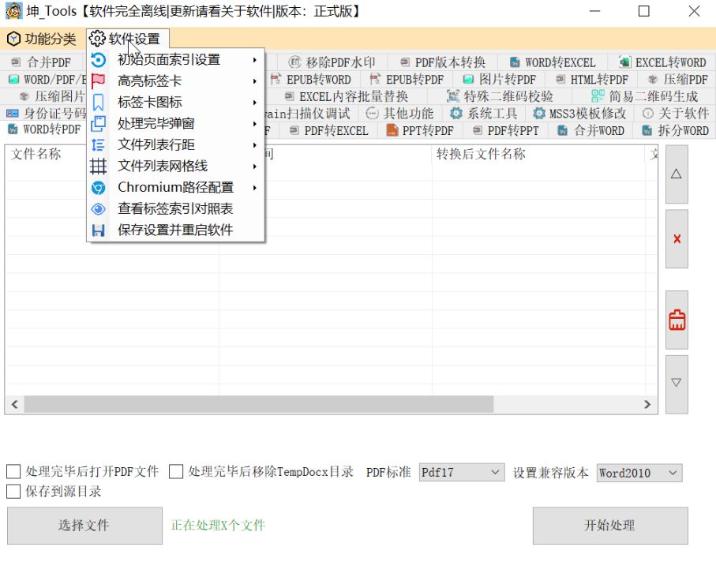Expand submenu arrow of Chromium路径配置
Image resolution: width=716 pixels, height=588 pixels.
coord(255,188)
